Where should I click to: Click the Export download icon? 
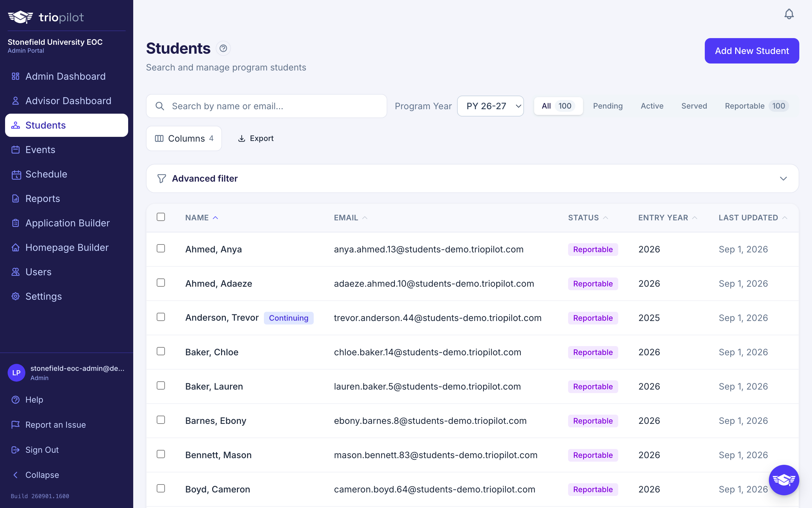pyautogui.click(x=242, y=138)
